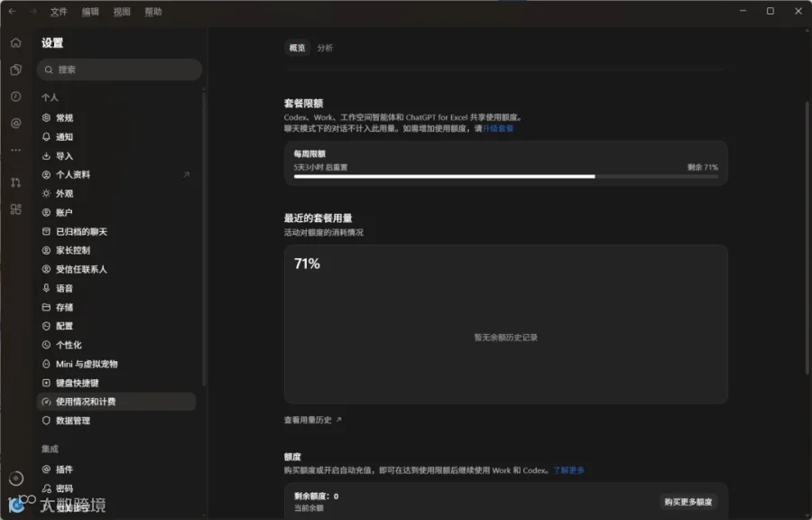
Task: Select 受信任联系人 in settings
Action: (x=116, y=269)
